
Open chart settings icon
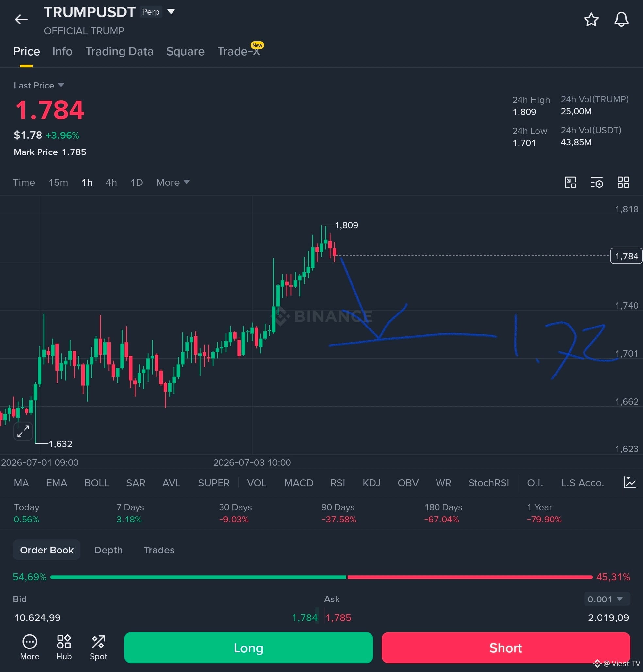coord(597,182)
